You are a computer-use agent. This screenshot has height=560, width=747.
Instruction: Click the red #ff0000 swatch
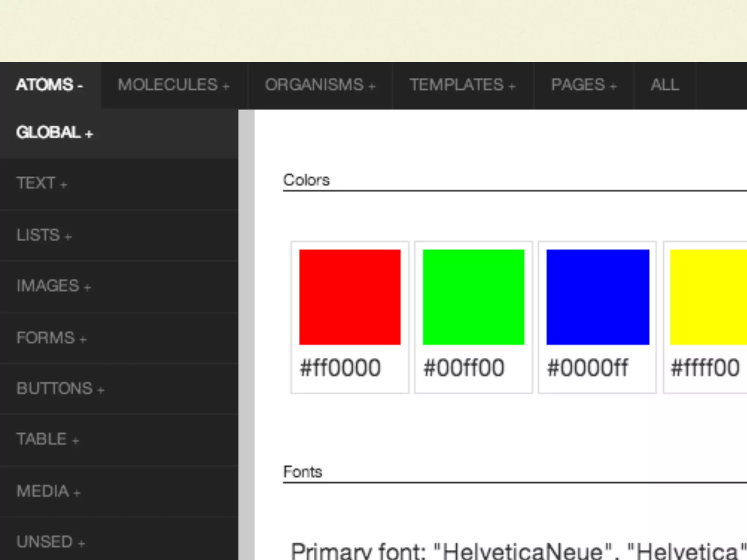point(349,297)
